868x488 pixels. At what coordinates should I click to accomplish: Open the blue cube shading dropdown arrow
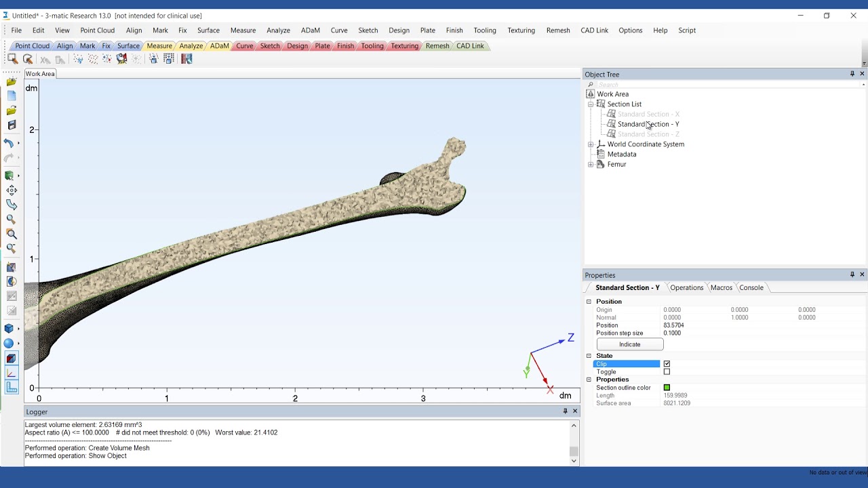pyautogui.click(x=18, y=329)
